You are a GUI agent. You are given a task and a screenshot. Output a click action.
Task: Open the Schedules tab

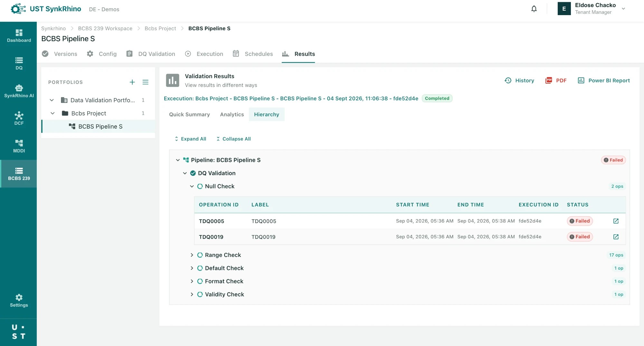point(253,54)
